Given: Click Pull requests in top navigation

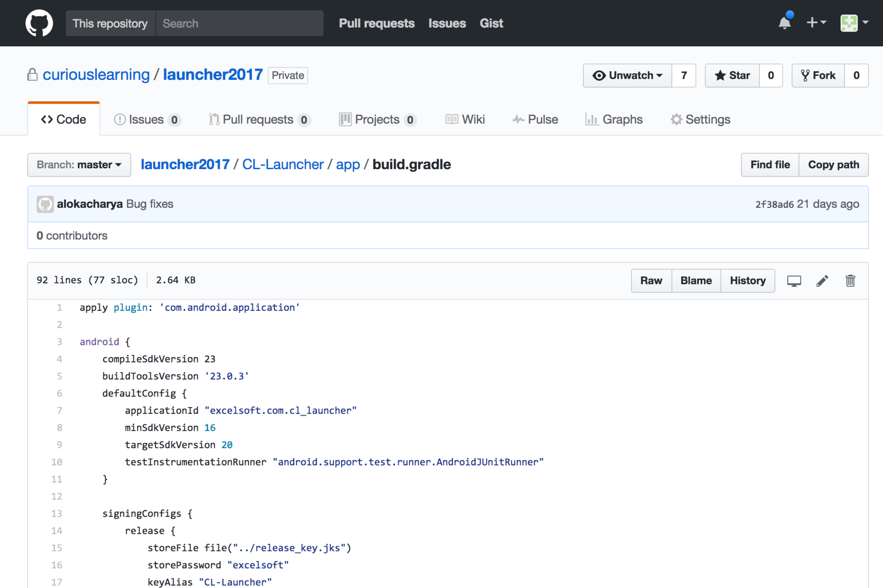Looking at the screenshot, I should click(x=376, y=23).
